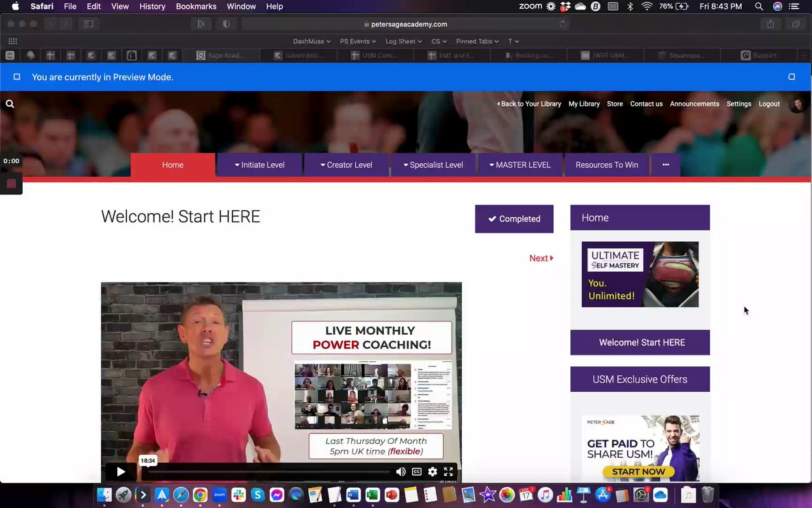
Task: Switch to the Support browser tab
Action: click(x=759, y=55)
